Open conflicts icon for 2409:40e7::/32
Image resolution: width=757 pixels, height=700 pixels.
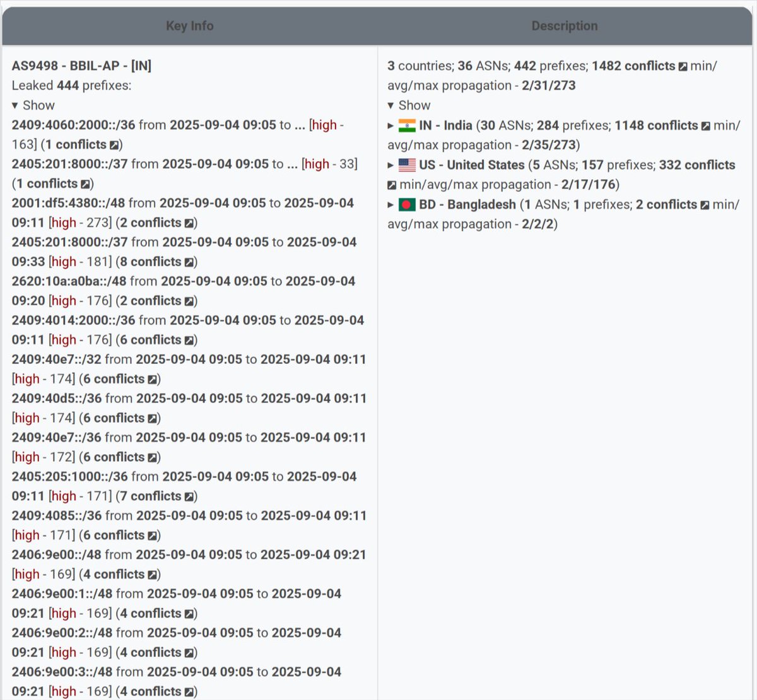coord(152,380)
